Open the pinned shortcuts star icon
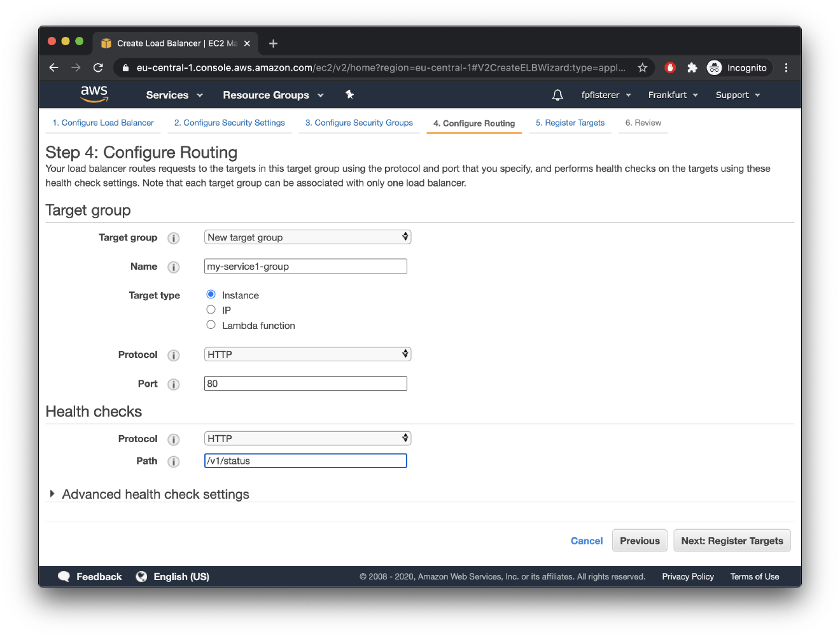This screenshot has width=840, height=638. 349,94
